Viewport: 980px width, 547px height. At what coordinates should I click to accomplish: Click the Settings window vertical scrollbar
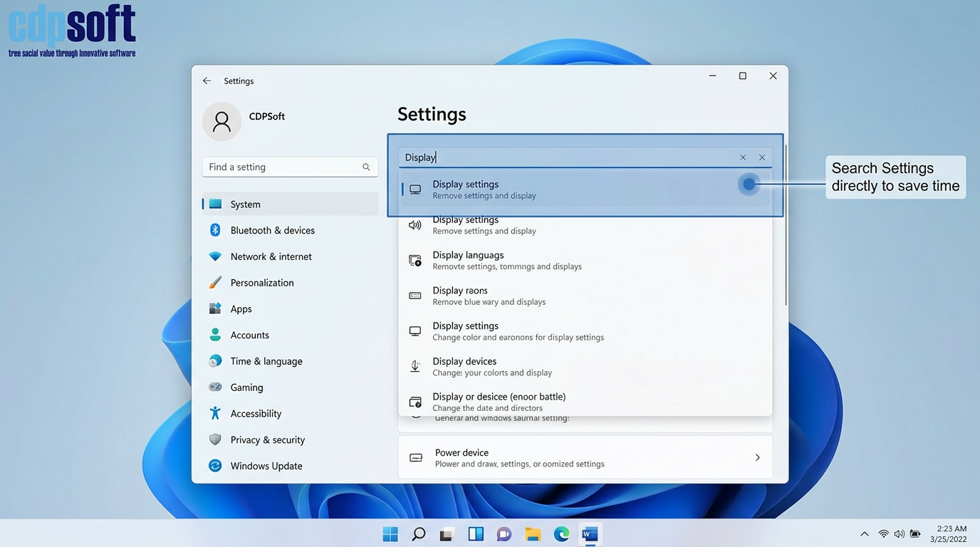click(786, 228)
